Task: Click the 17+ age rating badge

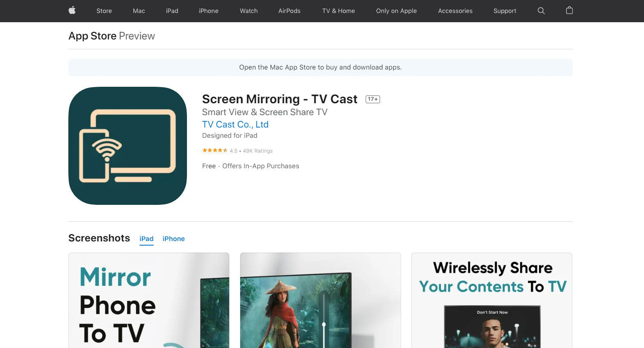Action: (x=373, y=99)
